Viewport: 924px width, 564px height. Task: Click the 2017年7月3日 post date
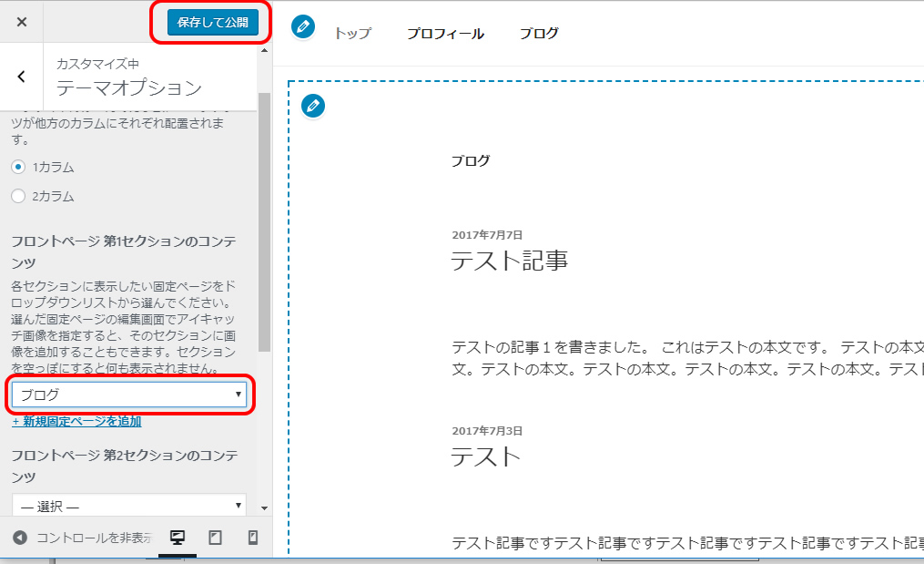coord(487,431)
